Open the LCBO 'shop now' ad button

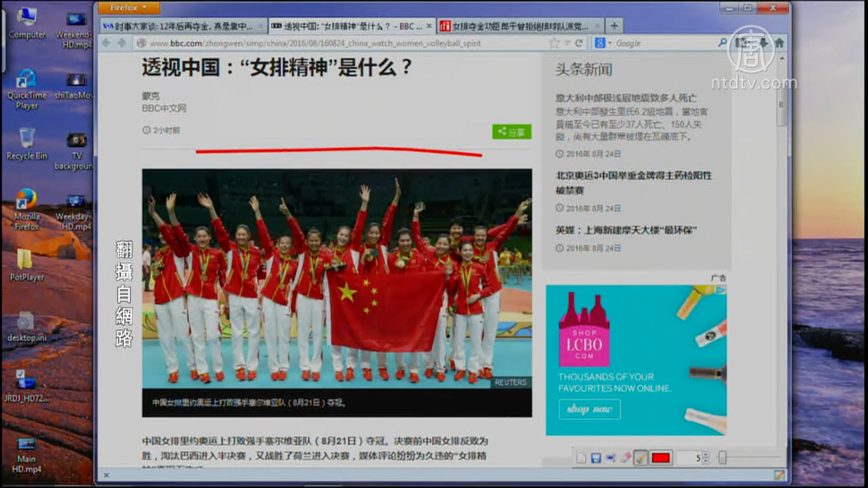click(x=589, y=409)
